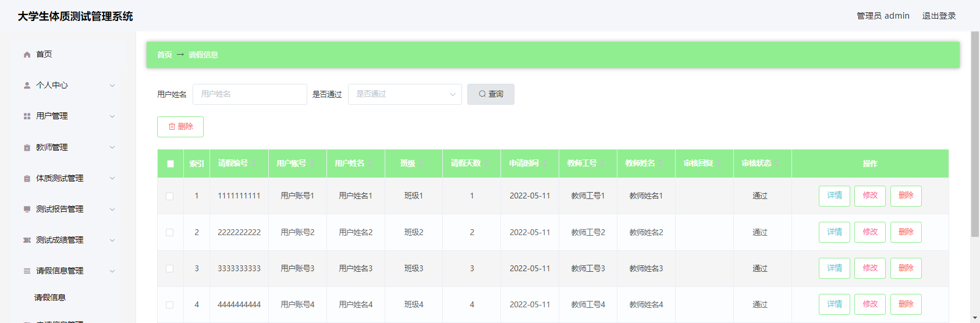
Task: Sort by 申请时间 column arrows
Action: pos(545,164)
